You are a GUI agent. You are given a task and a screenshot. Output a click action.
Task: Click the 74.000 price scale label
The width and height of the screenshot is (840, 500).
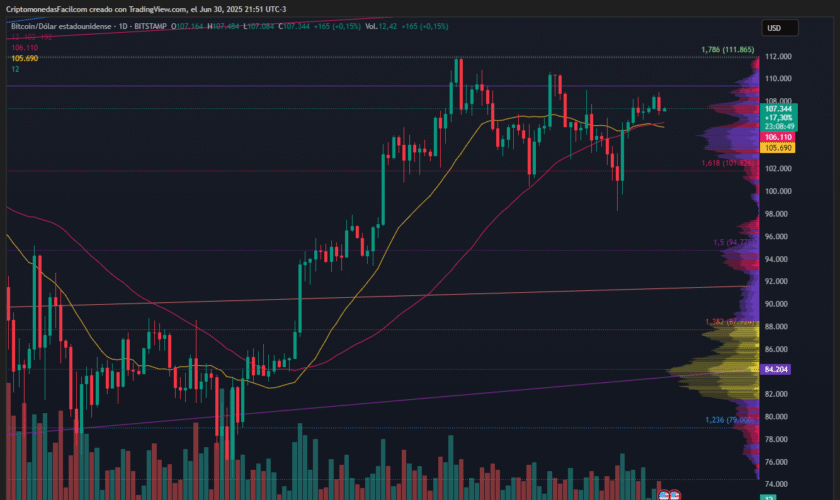coord(778,484)
